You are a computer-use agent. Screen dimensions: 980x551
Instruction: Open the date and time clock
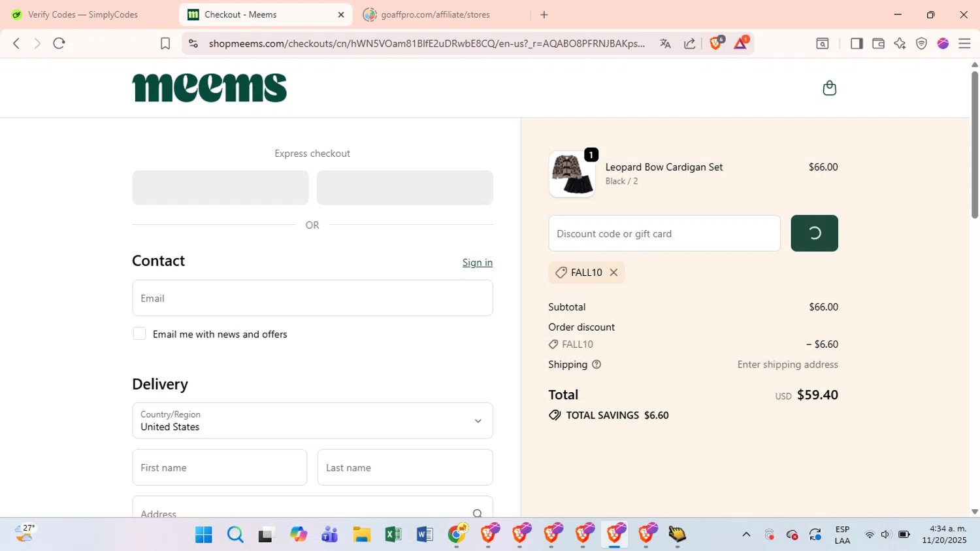[x=945, y=535]
